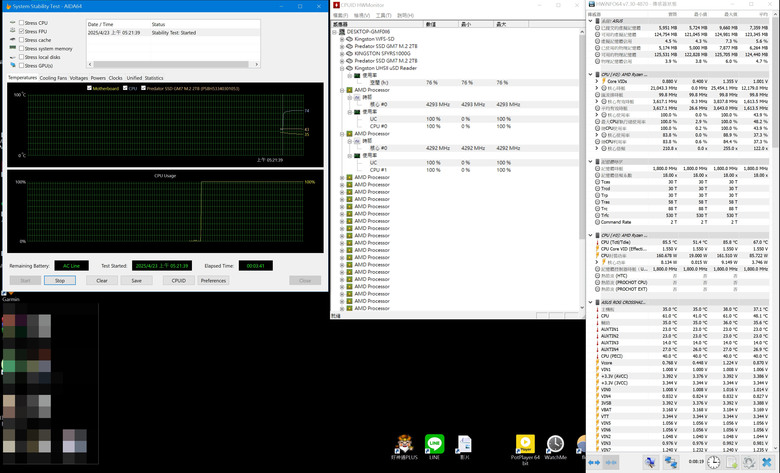The height and width of the screenshot is (473, 780).
Task: Click HWMonitor vertical scrollbar thumb
Action: [x=582, y=137]
